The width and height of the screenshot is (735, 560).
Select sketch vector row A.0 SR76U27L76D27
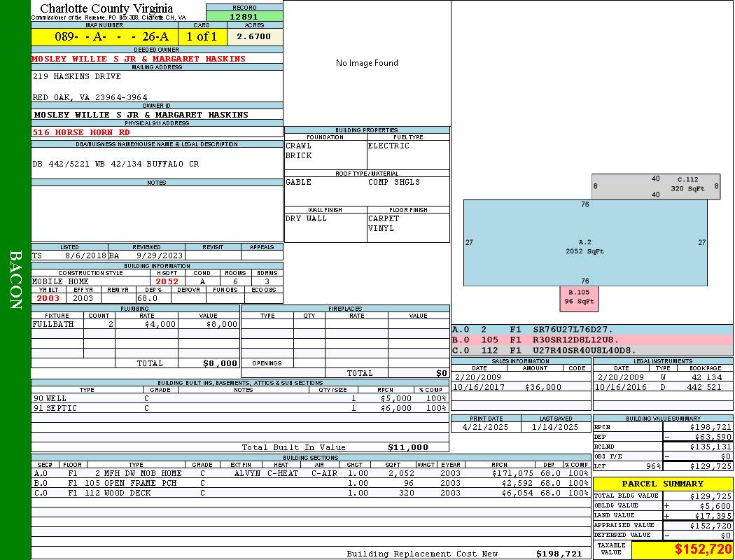click(592, 330)
